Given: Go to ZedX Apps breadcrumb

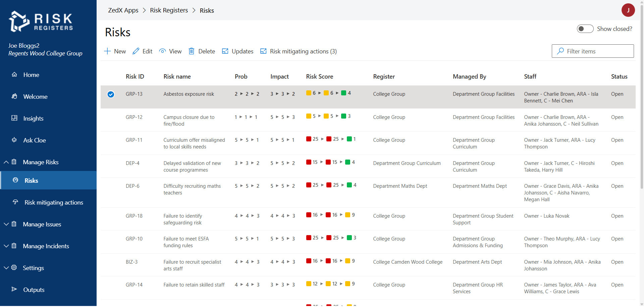Looking at the screenshot, I should pyautogui.click(x=123, y=10).
